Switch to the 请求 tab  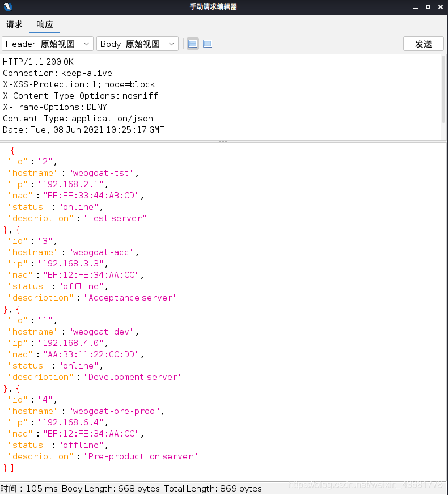click(x=14, y=24)
